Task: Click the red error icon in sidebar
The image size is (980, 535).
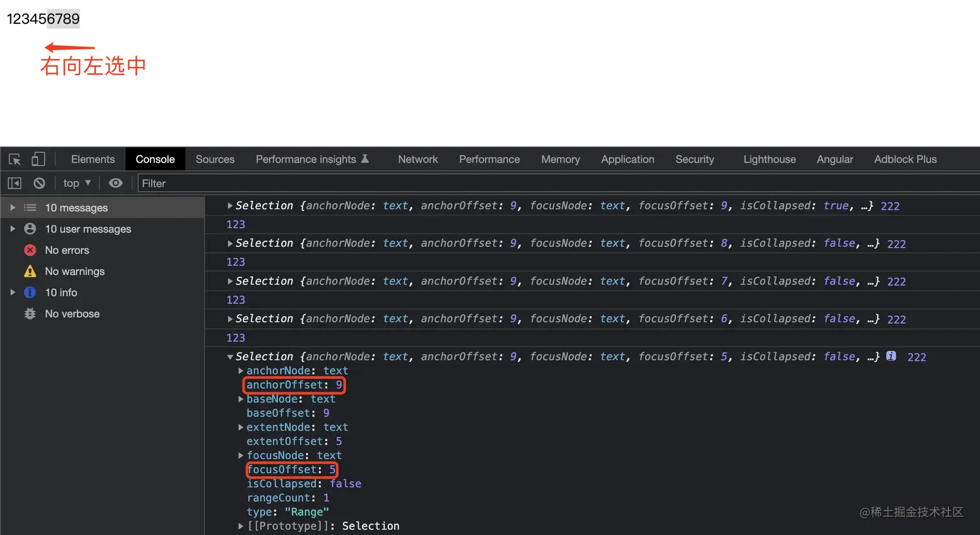Action: coord(30,250)
